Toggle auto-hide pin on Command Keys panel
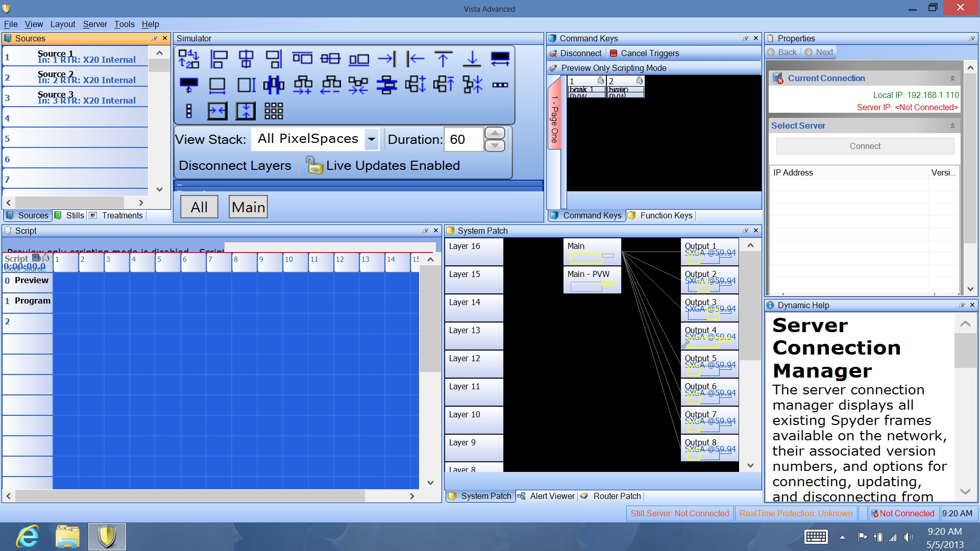 click(745, 38)
